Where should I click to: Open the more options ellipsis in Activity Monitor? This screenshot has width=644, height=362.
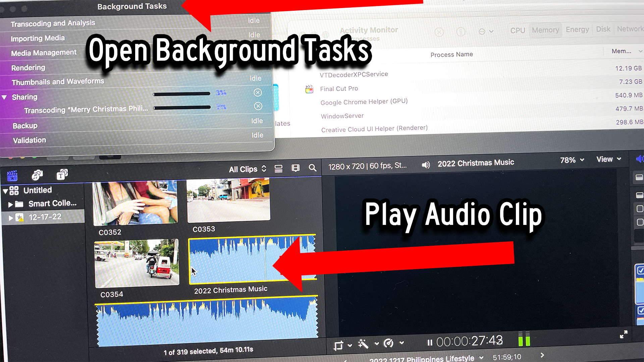tap(482, 32)
